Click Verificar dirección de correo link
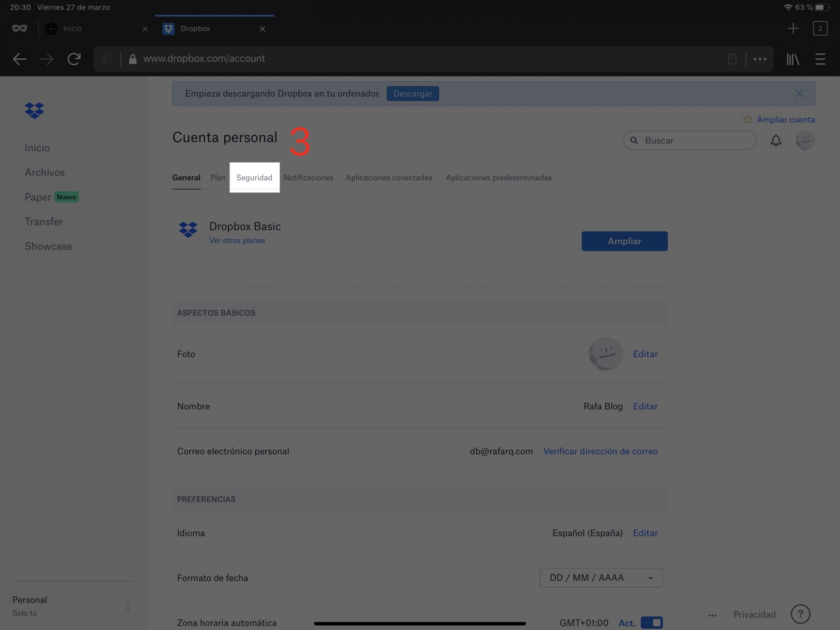This screenshot has width=840, height=630. pos(600,451)
